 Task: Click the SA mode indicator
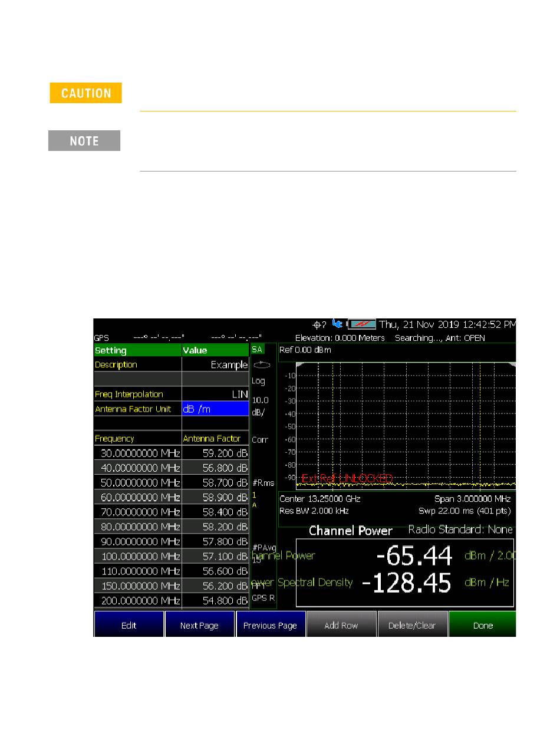pyautogui.click(x=258, y=350)
